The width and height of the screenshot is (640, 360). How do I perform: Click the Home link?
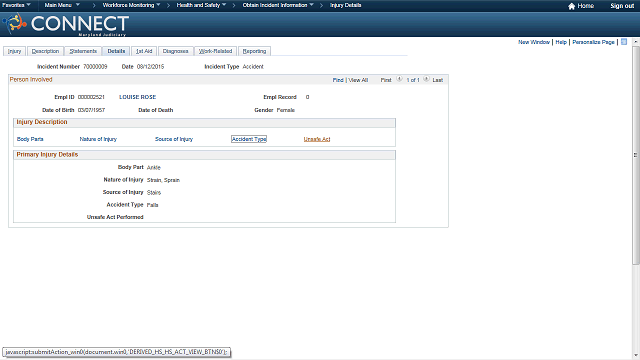585,6
